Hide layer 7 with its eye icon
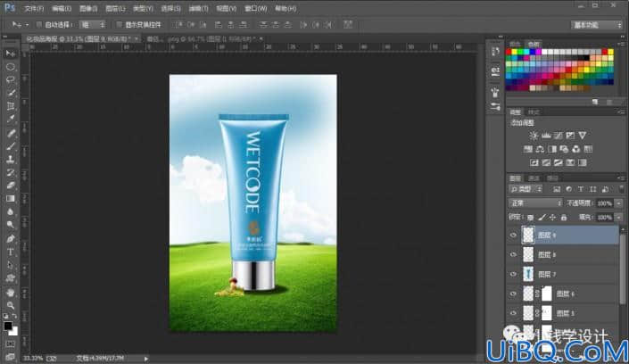Viewport: 629px width, 364px height. pos(514,274)
